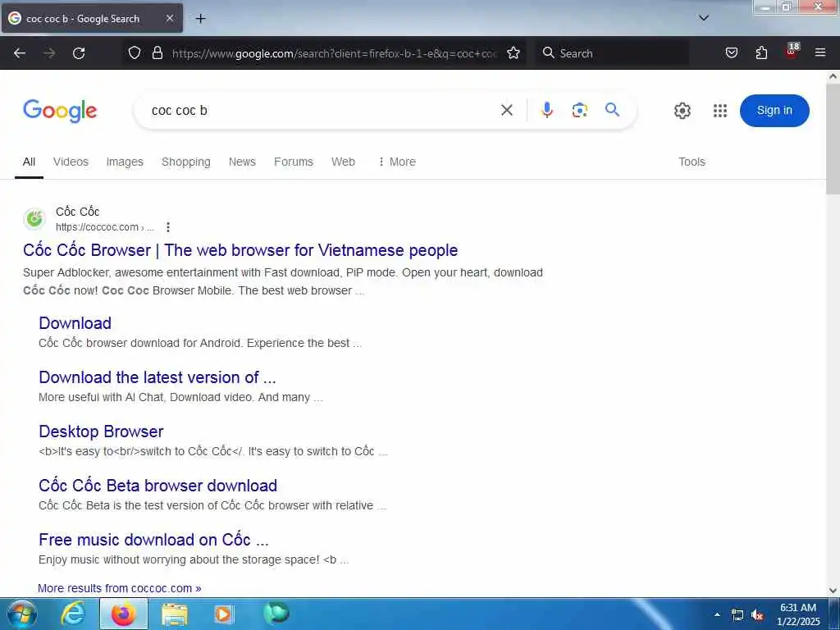Reload the current page
The width and height of the screenshot is (840, 630).
click(79, 53)
